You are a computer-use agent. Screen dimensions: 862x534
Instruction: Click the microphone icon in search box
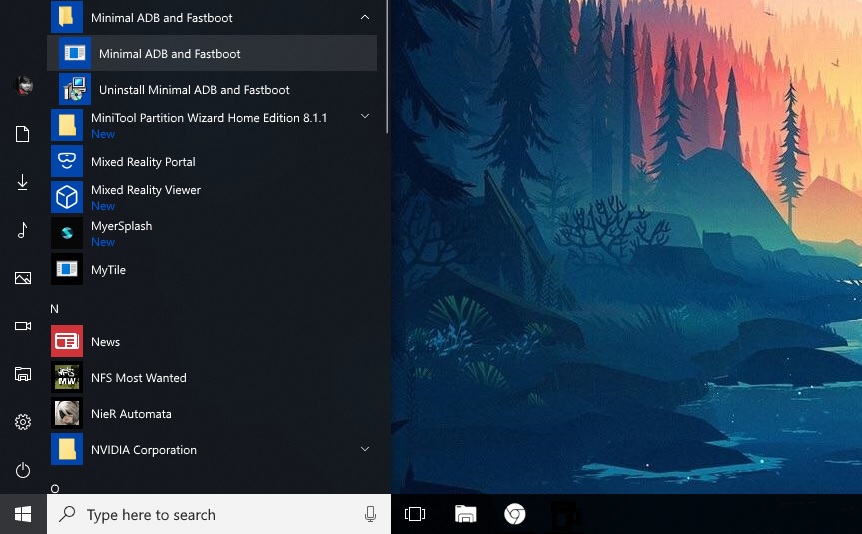coord(371,514)
